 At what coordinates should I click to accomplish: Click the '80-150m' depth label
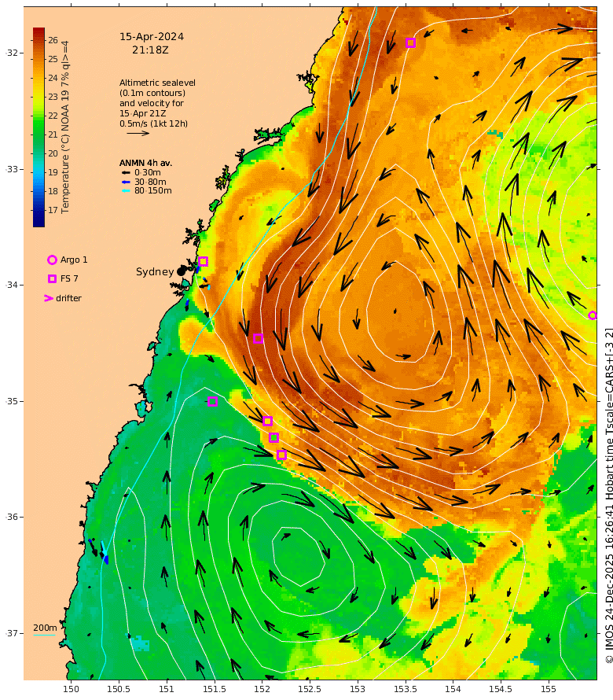point(153,190)
